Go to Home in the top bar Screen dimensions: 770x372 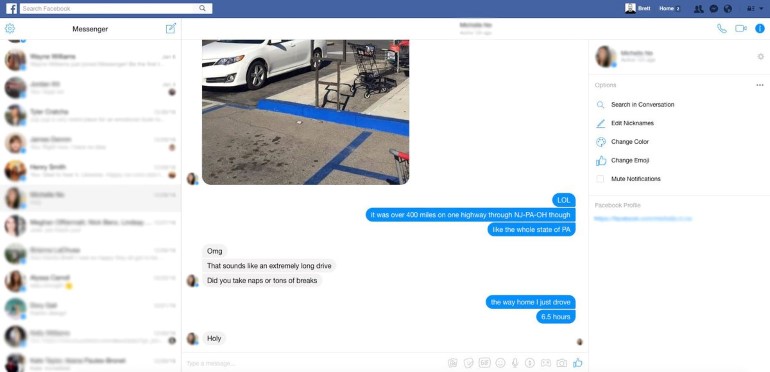point(666,8)
